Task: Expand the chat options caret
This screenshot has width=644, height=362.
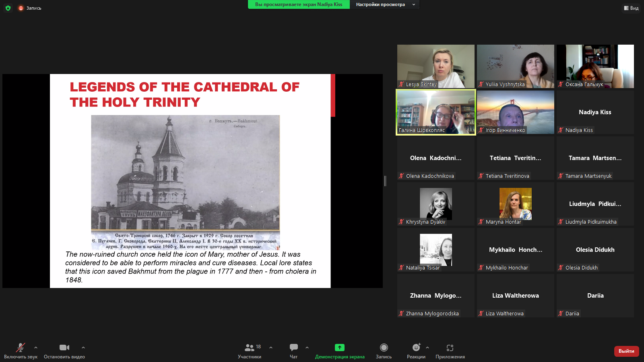Action: (x=307, y=348)
